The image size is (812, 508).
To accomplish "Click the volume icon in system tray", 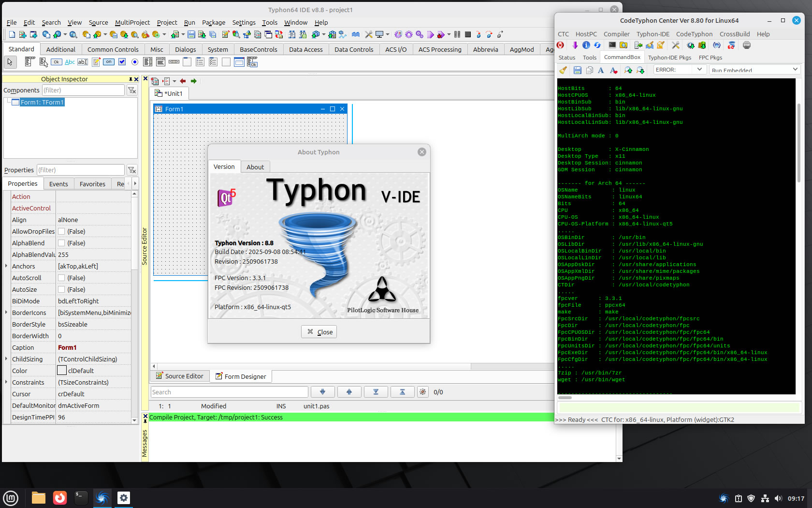I will click(x=778, y=498).
